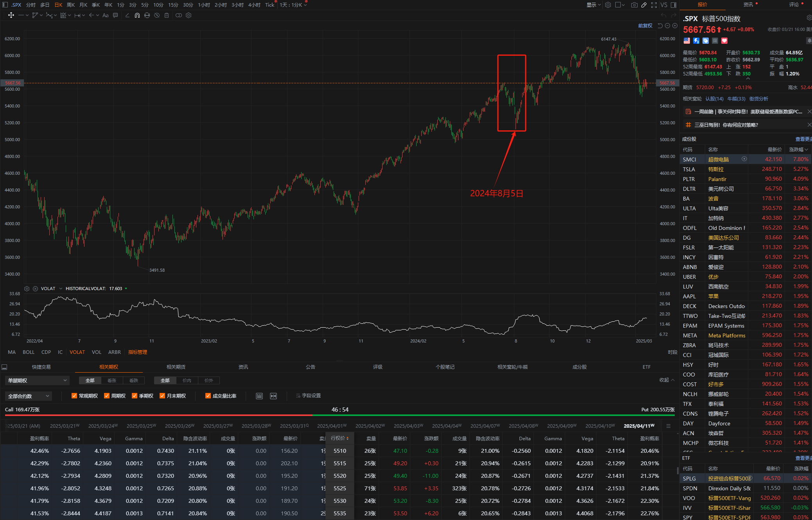Take a chart screenshot with camera icon
This screenshot has width=812, height=520.
(x=634, y=5)
